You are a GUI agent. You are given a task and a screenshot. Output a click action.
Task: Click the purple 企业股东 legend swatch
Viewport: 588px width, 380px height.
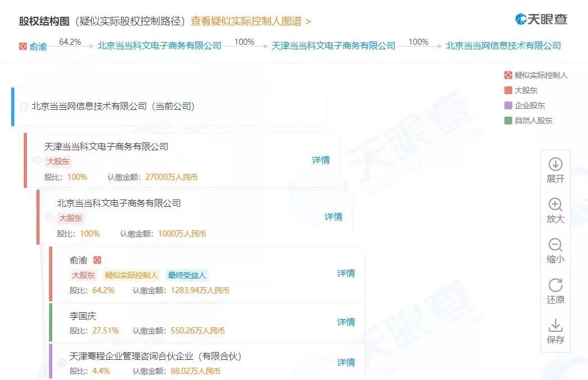508,105
